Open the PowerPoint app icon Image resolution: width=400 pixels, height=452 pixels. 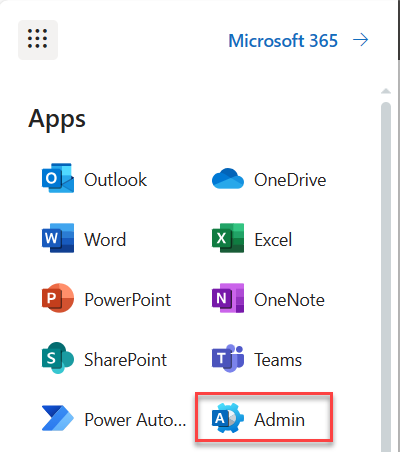point(58,298)
